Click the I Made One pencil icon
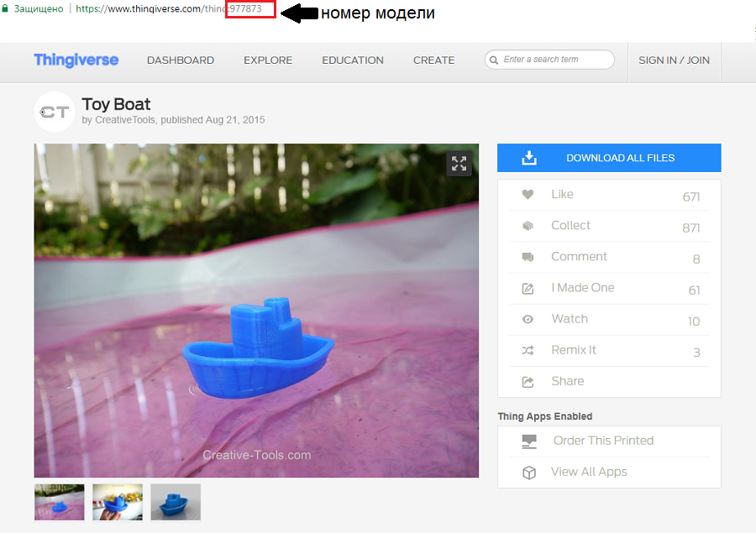756x533 pixels. 528,288
